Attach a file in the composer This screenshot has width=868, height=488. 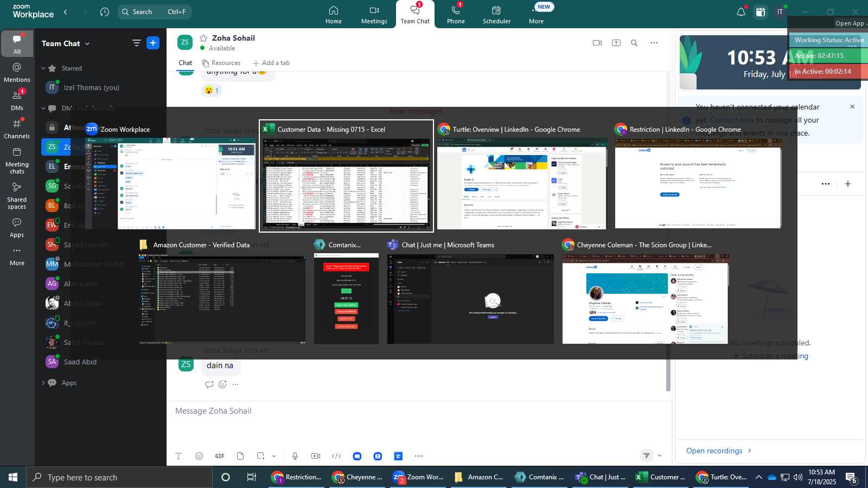coord(240,456)
